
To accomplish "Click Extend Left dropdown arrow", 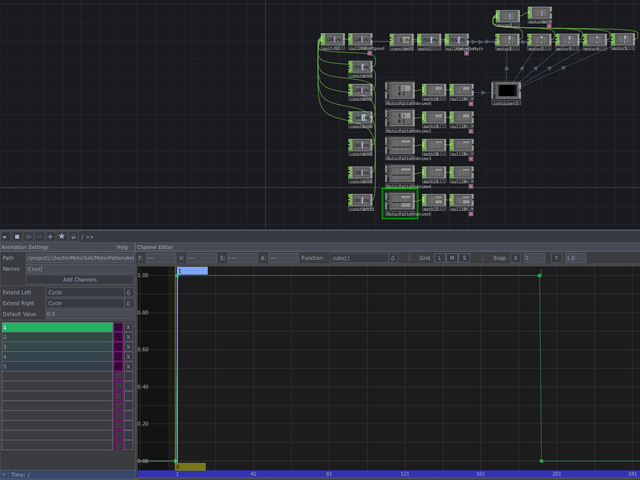I will click(x=129, y=292).
